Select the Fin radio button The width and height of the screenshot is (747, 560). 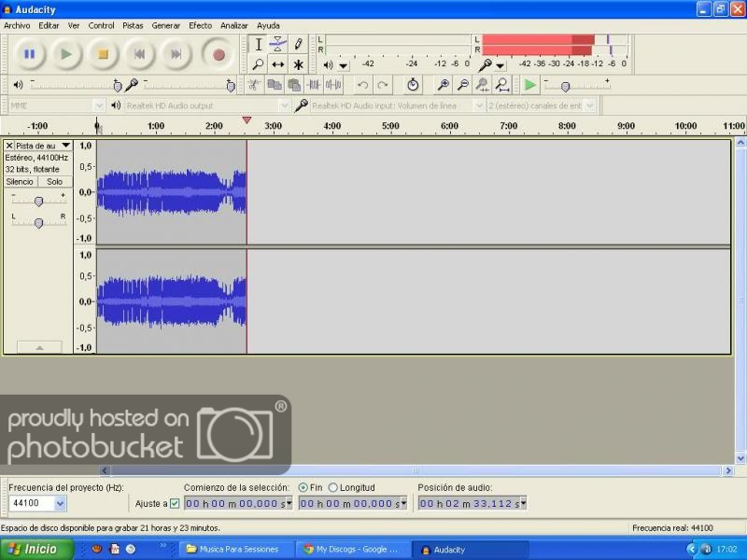point(303,487)
